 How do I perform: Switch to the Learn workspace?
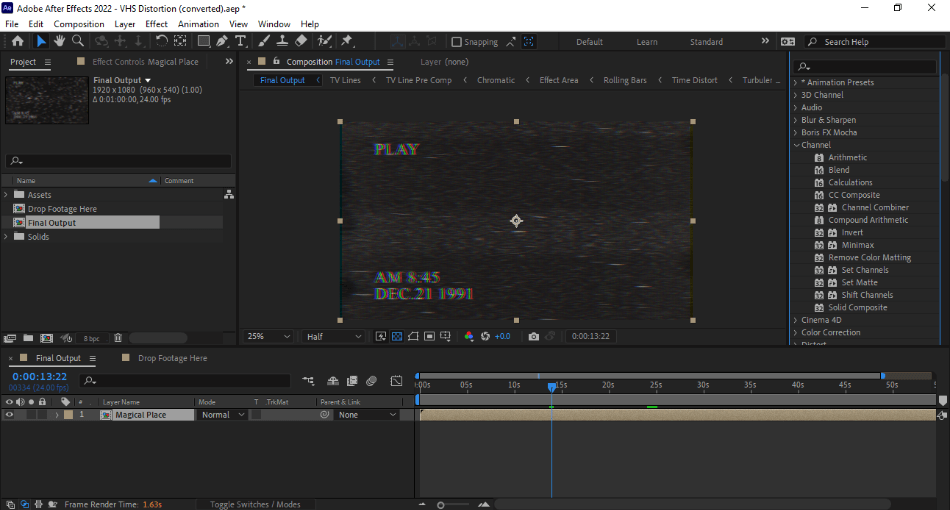(x=646, y=42)
